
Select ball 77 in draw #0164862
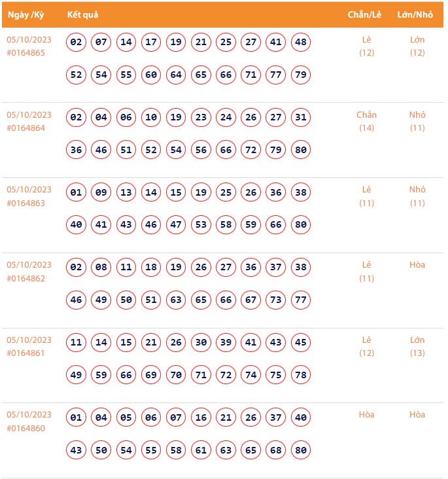[x=301, y=300]
